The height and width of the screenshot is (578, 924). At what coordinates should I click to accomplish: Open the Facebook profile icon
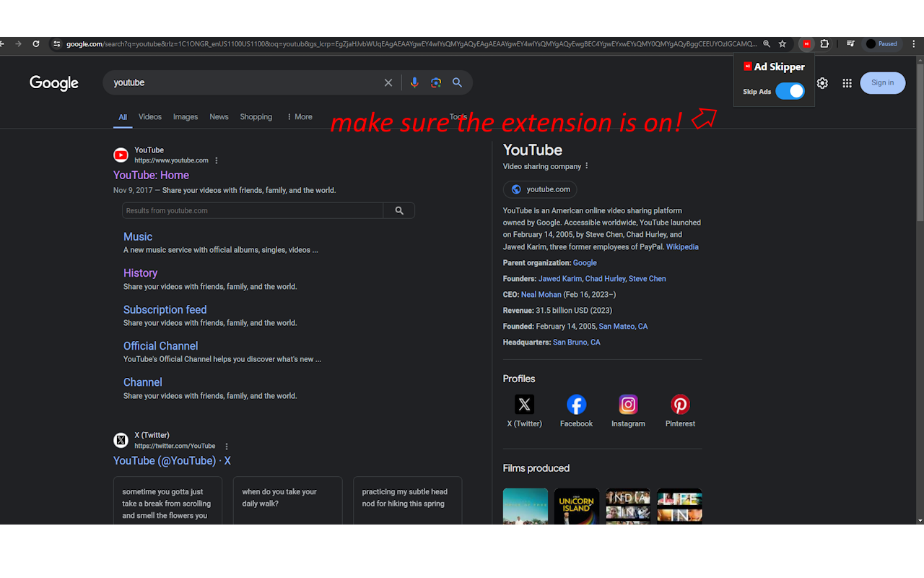pos(576,405)
